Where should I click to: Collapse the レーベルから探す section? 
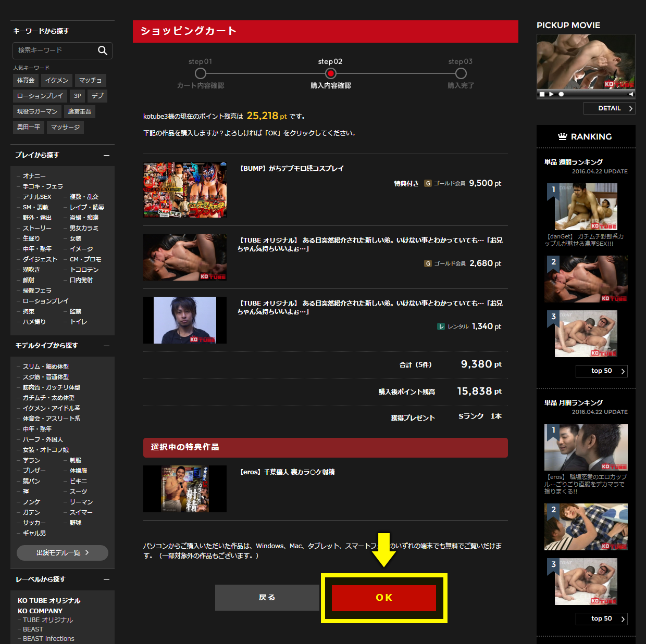pyautogui.click(x=106, y=579)
